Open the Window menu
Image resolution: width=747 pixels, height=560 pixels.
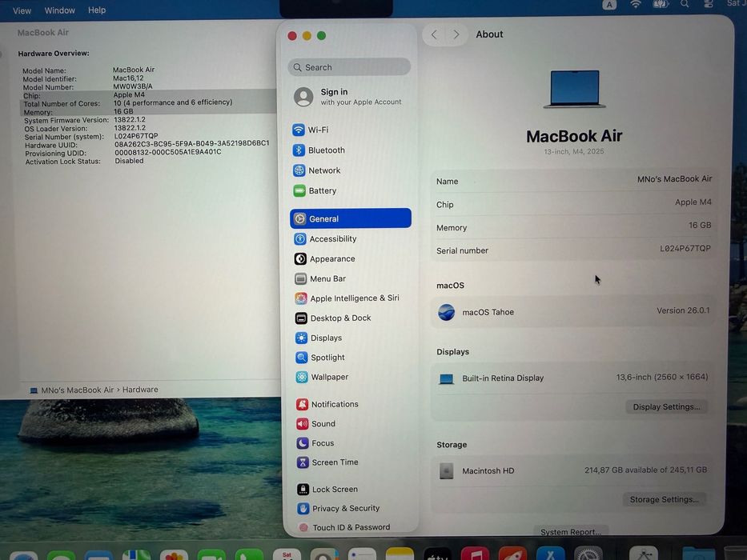pos(59,10)
